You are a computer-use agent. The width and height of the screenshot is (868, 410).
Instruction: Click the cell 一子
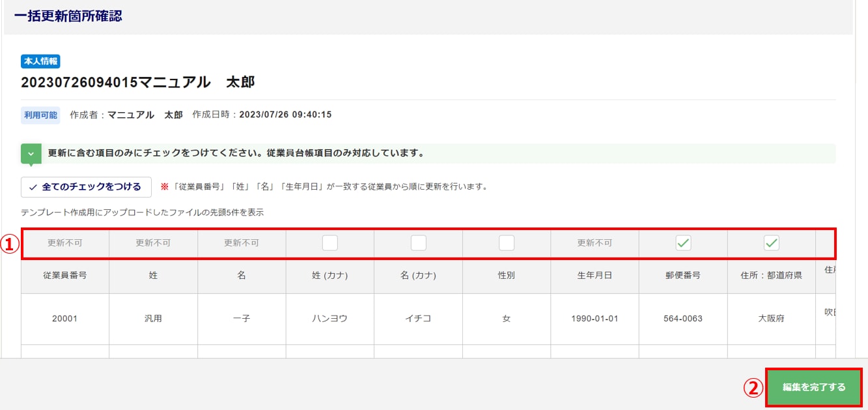point(242,319)
